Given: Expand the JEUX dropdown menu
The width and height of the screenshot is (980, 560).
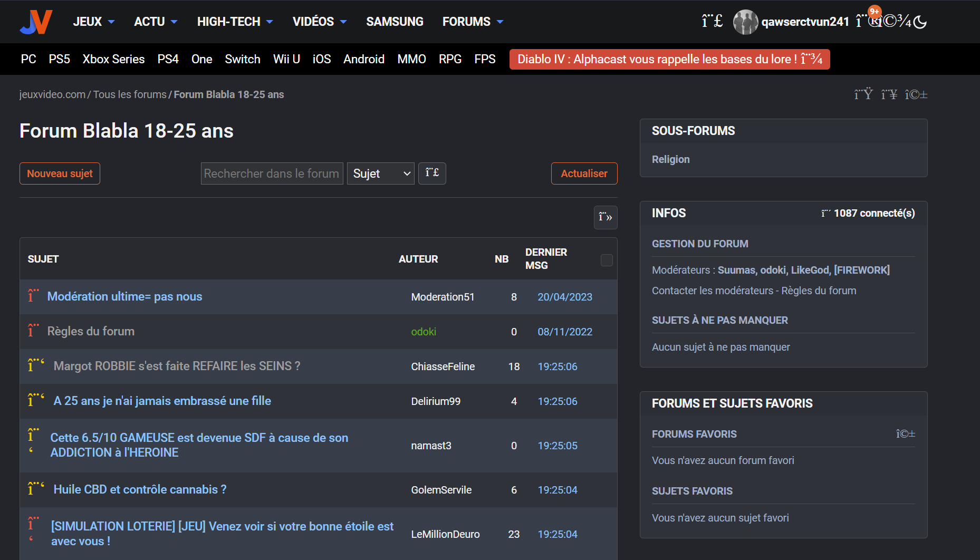Looking at the screenshot, I should click(x=94, y=22).
